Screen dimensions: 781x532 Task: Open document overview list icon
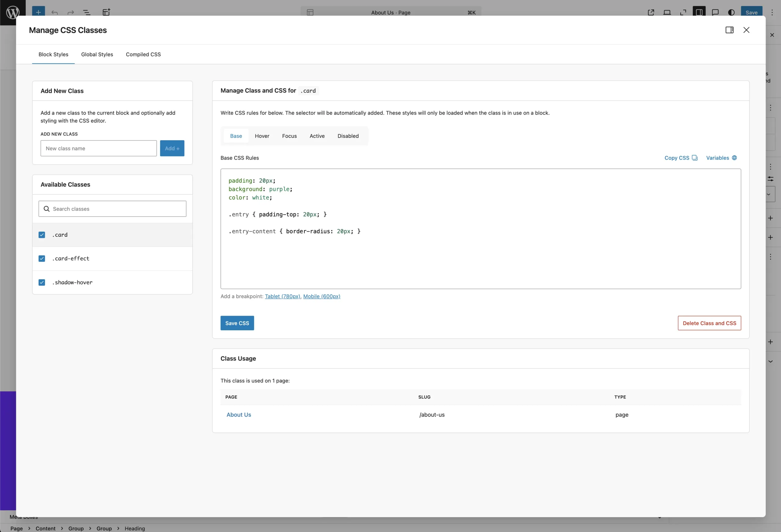click(x=86, y=13)
